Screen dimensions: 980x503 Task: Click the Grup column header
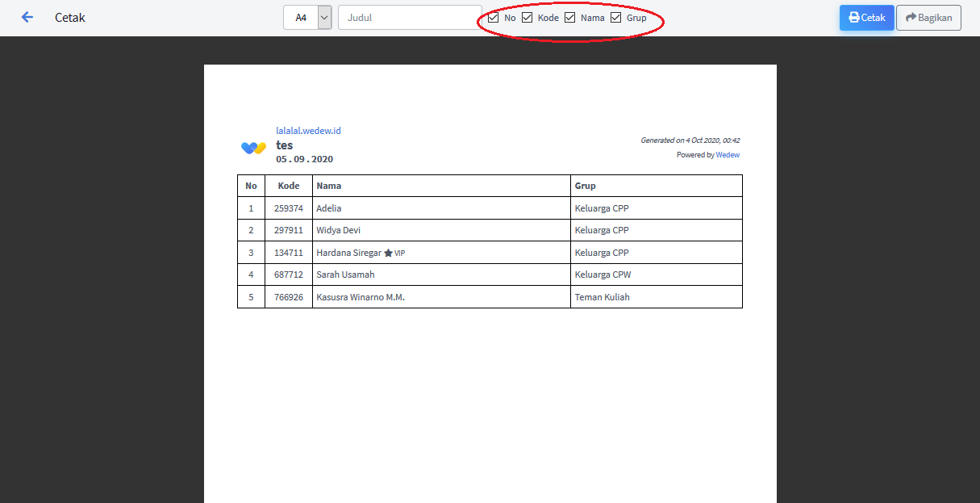tap(657, 186)
